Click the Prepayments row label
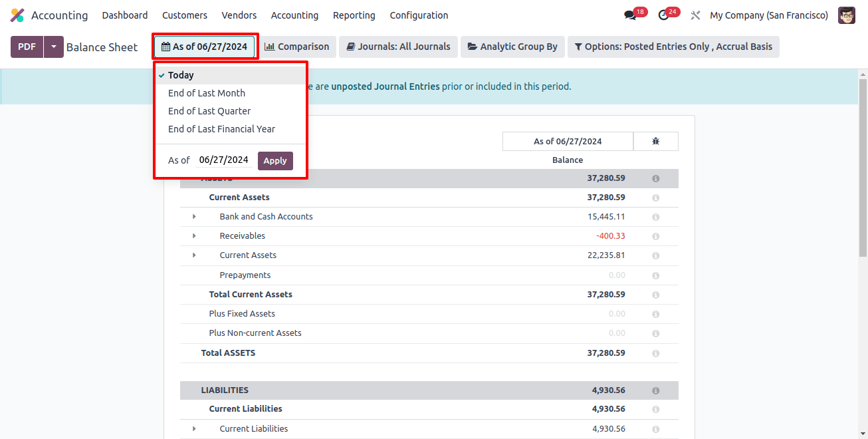 point(245,275)
